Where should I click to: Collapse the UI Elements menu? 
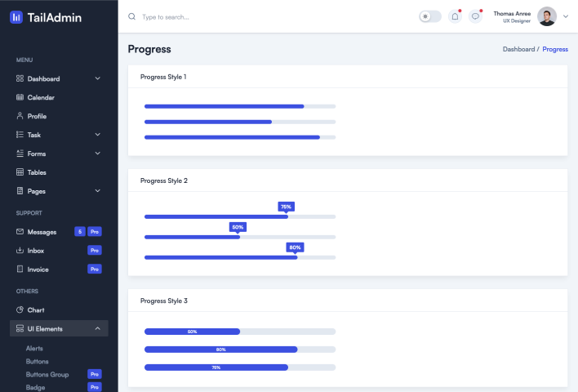coord(98,329)
